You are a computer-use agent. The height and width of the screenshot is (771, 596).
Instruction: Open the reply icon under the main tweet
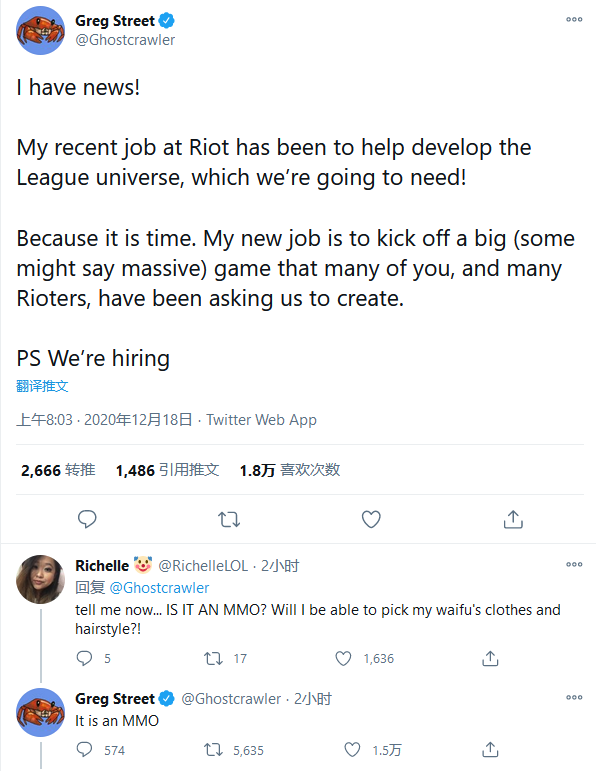pyautogui.click(x=88, y=519)
